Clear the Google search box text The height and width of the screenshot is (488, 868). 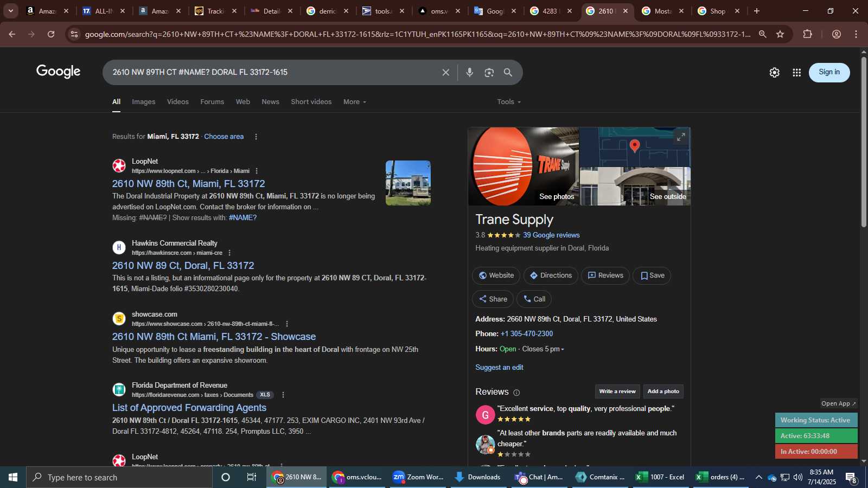click(445, 73)
